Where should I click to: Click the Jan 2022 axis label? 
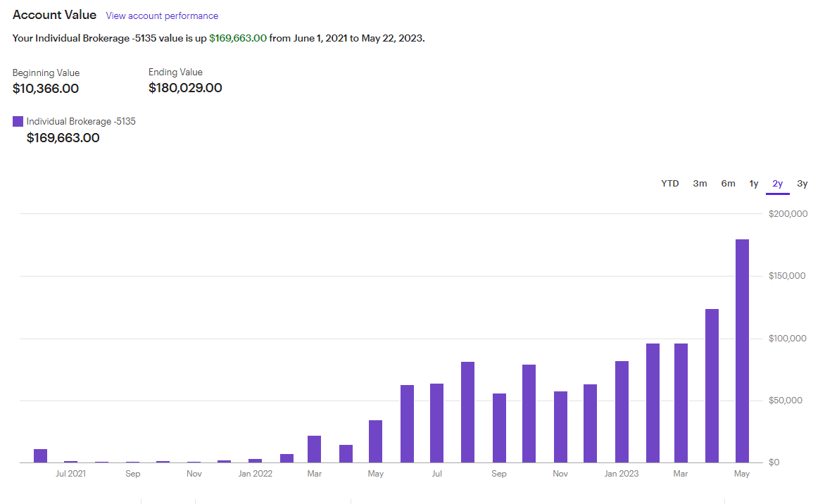pos(256,474)
